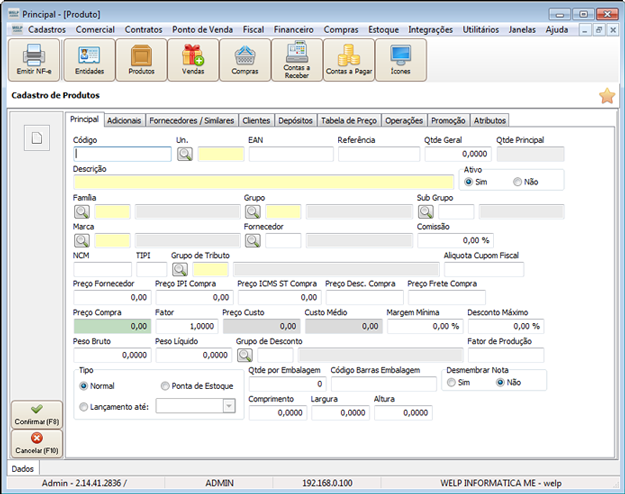The height and width of the screenshot is (494, 625).
Task: Open the Ícones monitor icon
Action: [401, 60]
